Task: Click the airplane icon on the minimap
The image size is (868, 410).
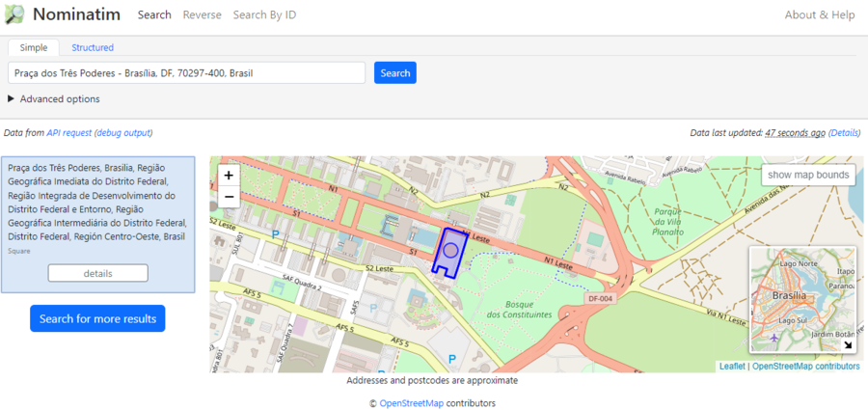Action: coord(776,338)
